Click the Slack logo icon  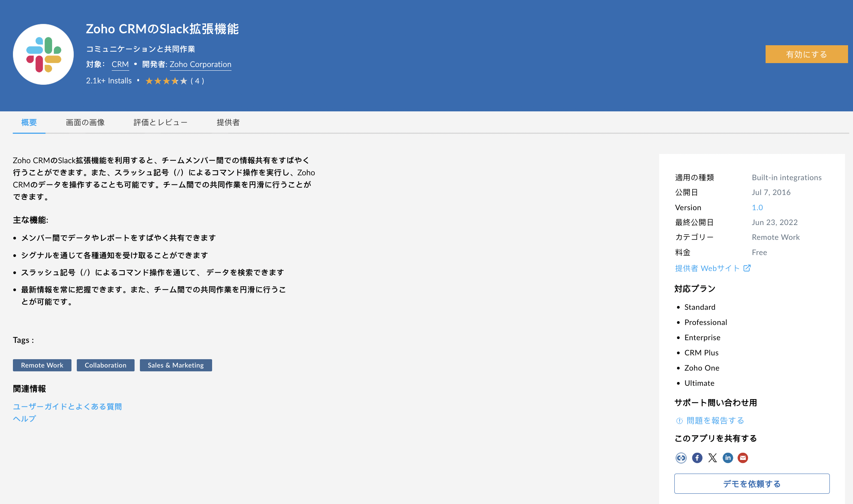coord(43,54)
